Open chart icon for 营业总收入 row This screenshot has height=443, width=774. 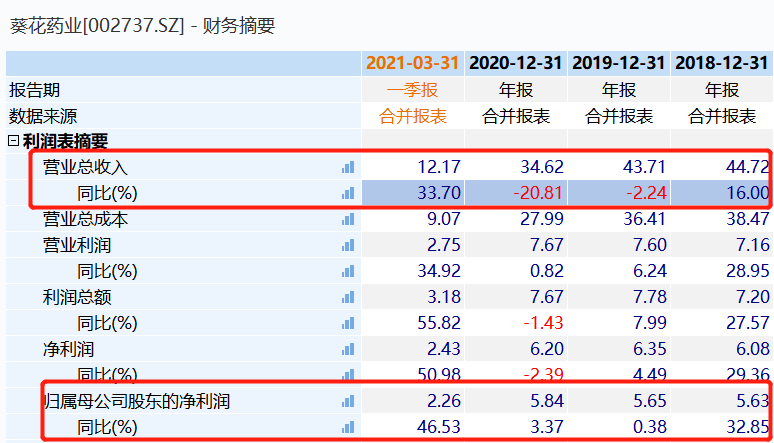[348, 167]
